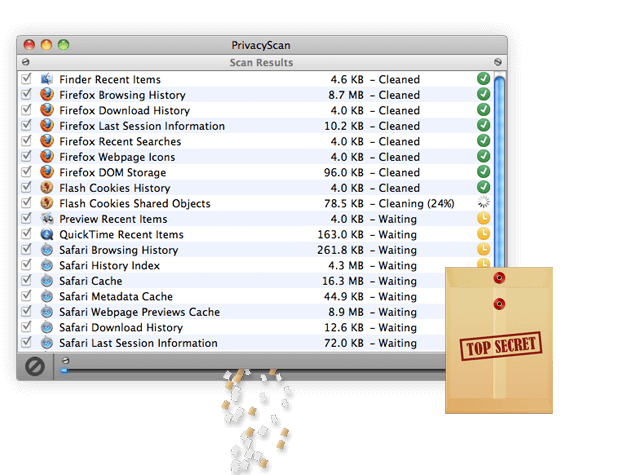Screen dimensions: 639x475
Task: Toggle the Preview Recent Items checkbox
Action: (26, 218)
